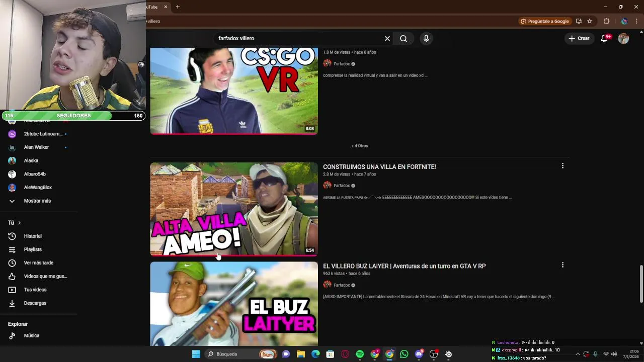Open Opera GX from the taskbar
This screenshot has width=644, height=362.
pyautogui.click(x=345, y=354)
